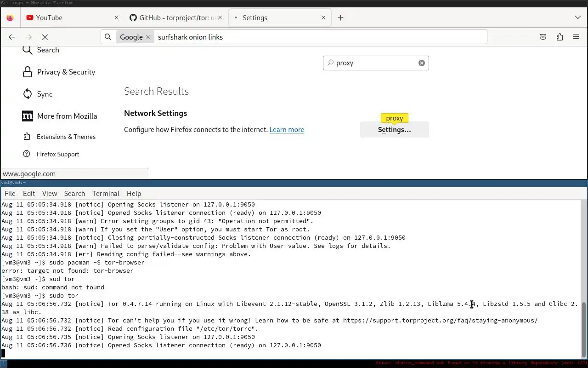
Task: Click the Network Settings heading
Action: point(155,113)
